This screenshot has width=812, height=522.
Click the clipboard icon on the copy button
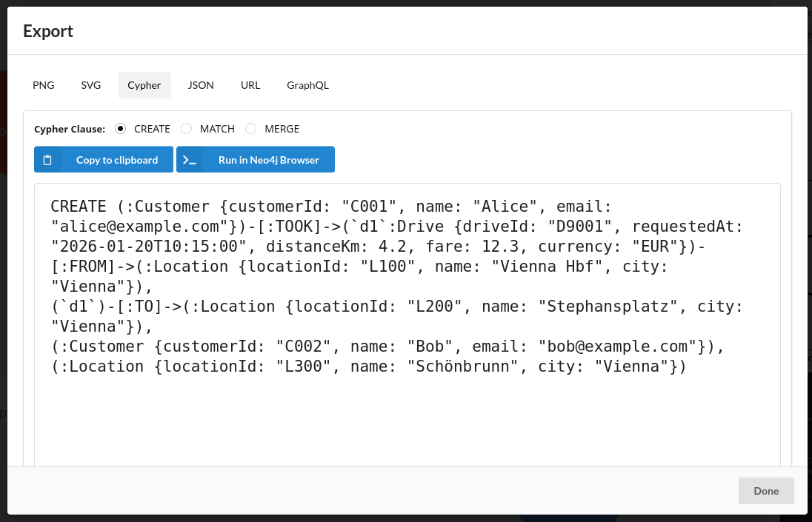point(47,160)
